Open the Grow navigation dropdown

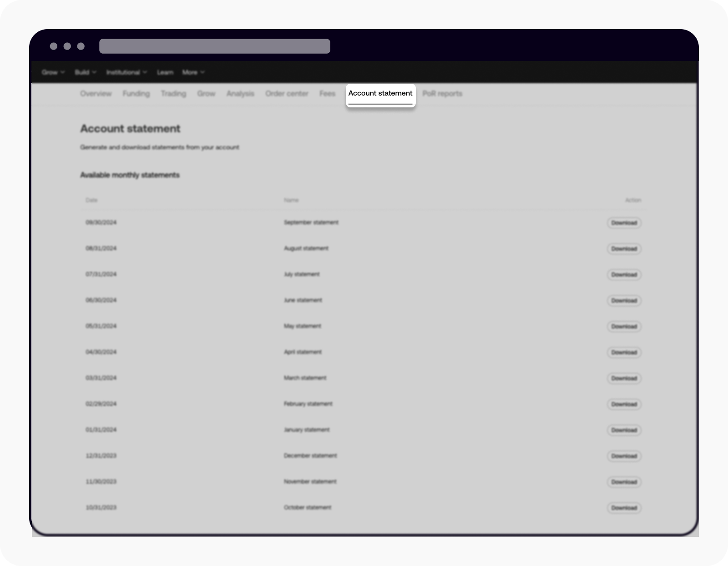50,72
